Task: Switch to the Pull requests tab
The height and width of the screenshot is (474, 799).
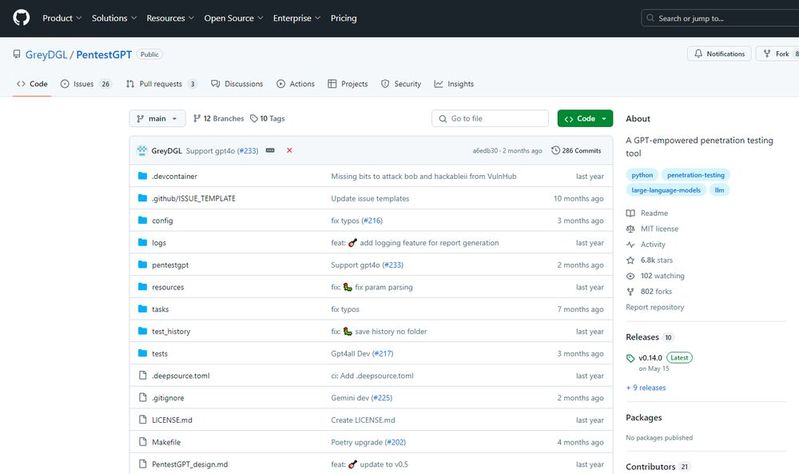Action: (161, 84)
